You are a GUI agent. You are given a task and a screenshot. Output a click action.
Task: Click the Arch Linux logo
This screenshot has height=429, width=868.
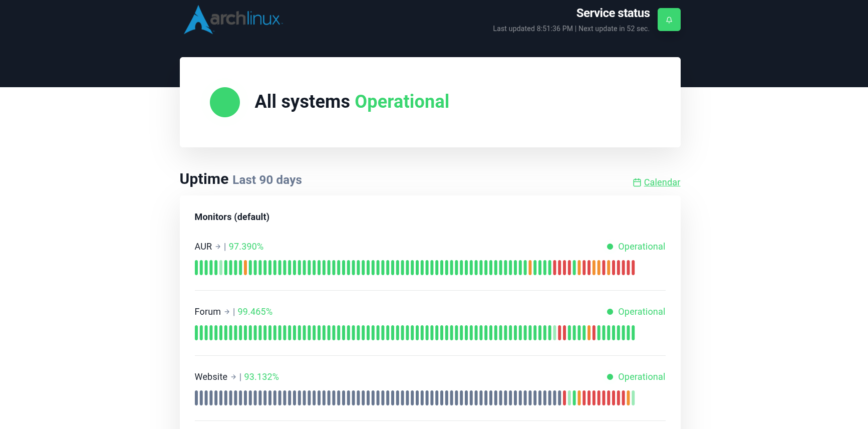233,20
